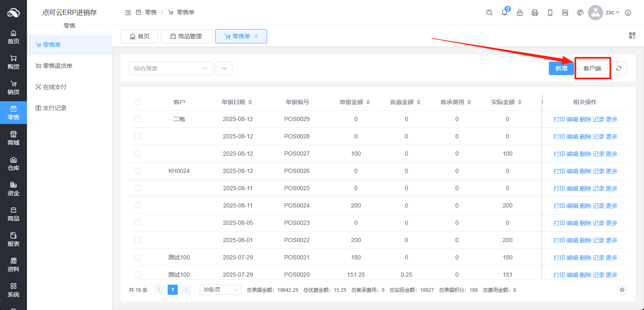Click the cloud logo icon in sidebar
Screen dimensions: 644x310
point(13,13)
